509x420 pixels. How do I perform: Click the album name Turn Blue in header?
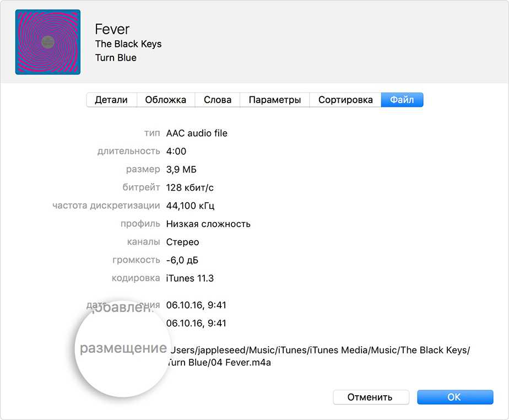click(x=116, y=58)
